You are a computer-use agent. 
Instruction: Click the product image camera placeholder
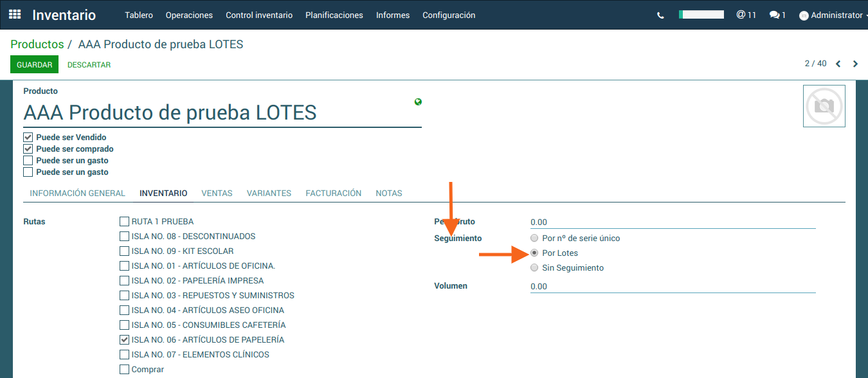tap(824, 106)
